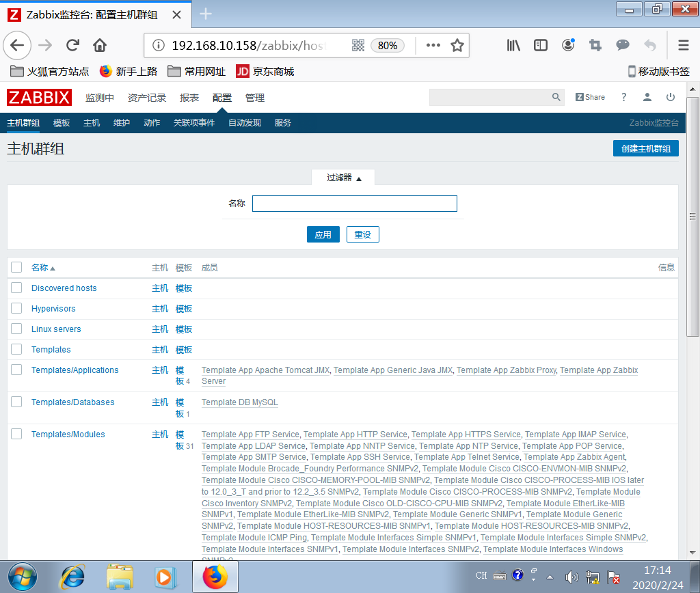
Task: Switch to the 动作 submenu tab
Action: tap(152, 123)
